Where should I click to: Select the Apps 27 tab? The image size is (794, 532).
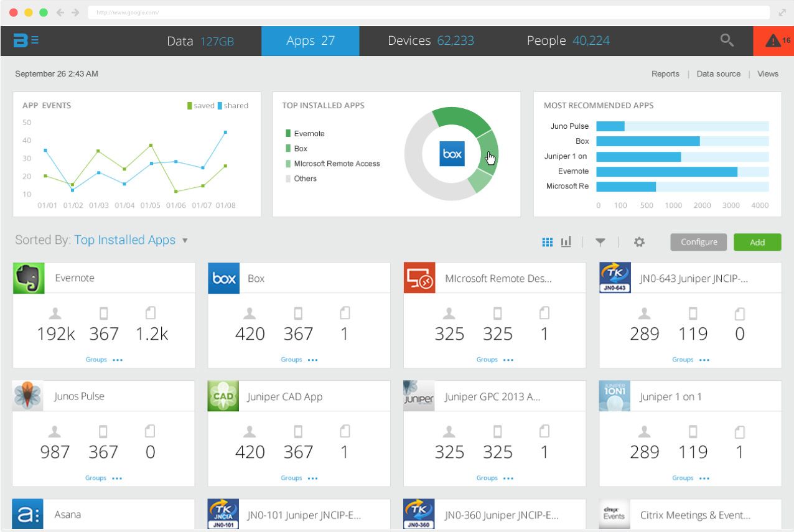311,41
